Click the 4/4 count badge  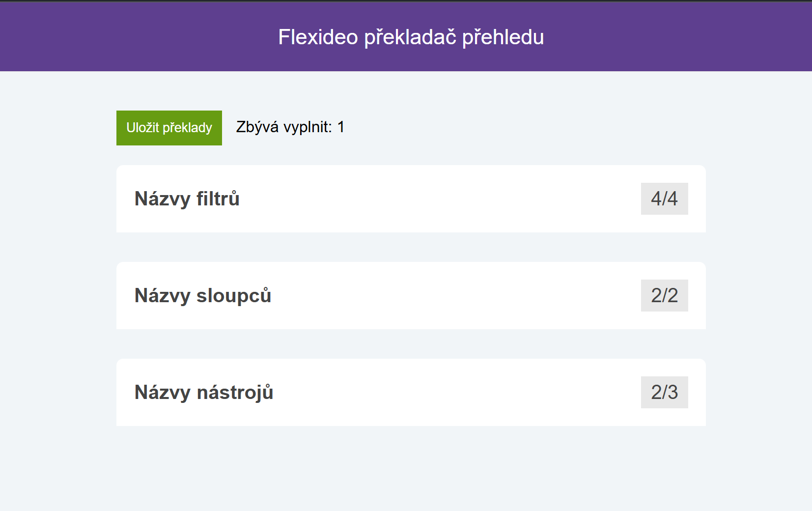point(664,199)
